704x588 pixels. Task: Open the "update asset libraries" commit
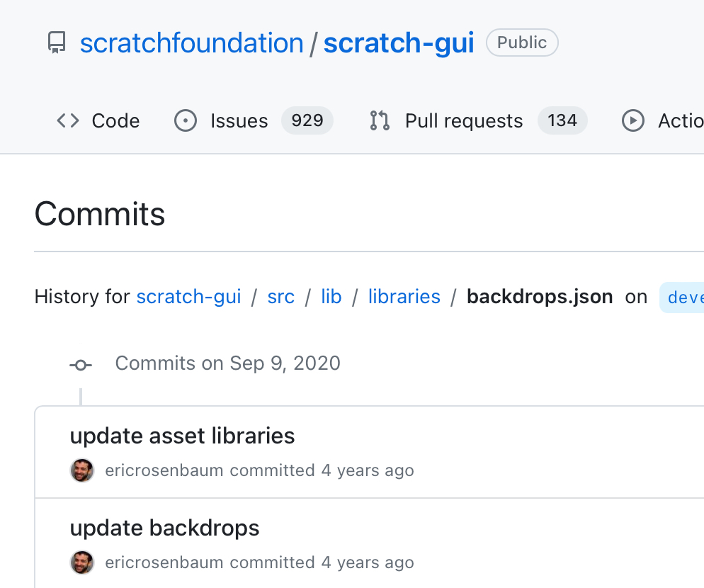point(182,436)
